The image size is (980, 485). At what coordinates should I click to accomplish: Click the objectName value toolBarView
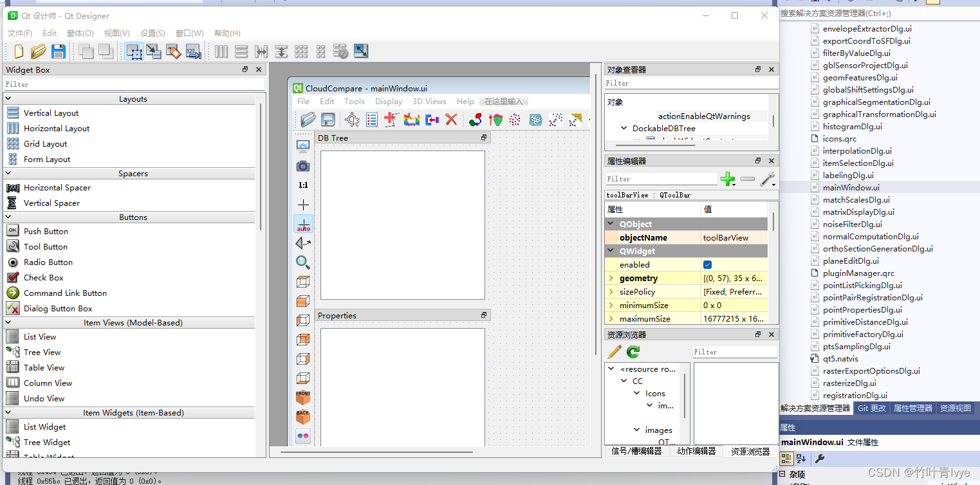pyautogui.click(x=734, y=238)
